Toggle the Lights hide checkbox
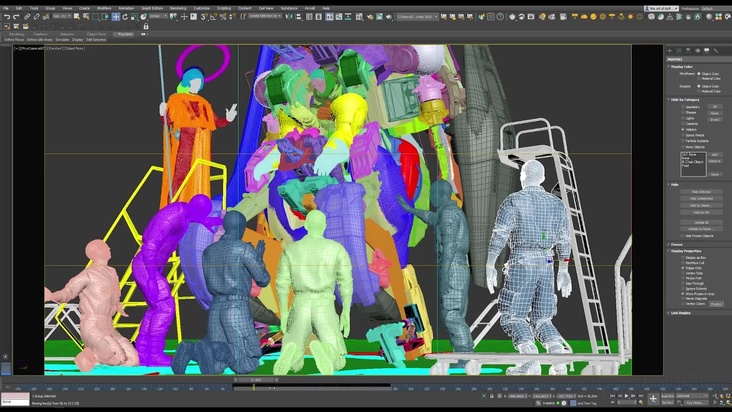The image size is (732, 412). 683,118
